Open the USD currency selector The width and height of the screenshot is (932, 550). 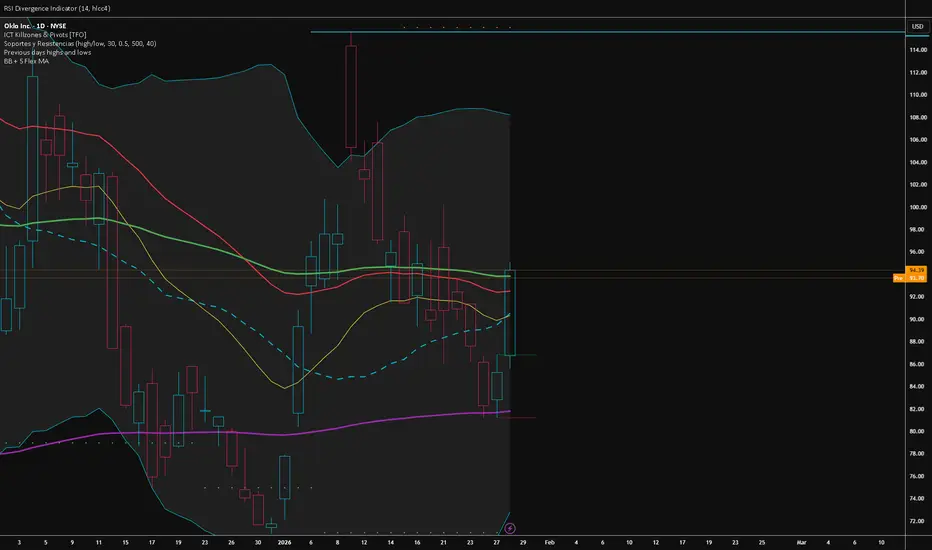pyautogui.click(x=916, y=25)
